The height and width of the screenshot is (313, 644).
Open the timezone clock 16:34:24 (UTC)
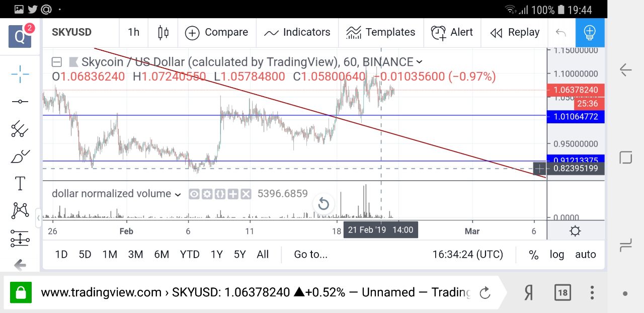(x=467, y=255)
